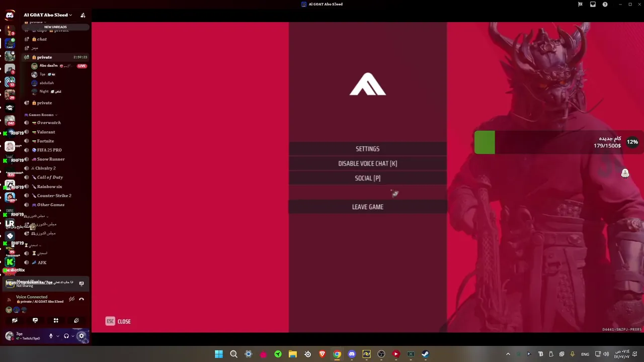
Task: Switch ENG input language indicator
Action: (x=585, y=354)
